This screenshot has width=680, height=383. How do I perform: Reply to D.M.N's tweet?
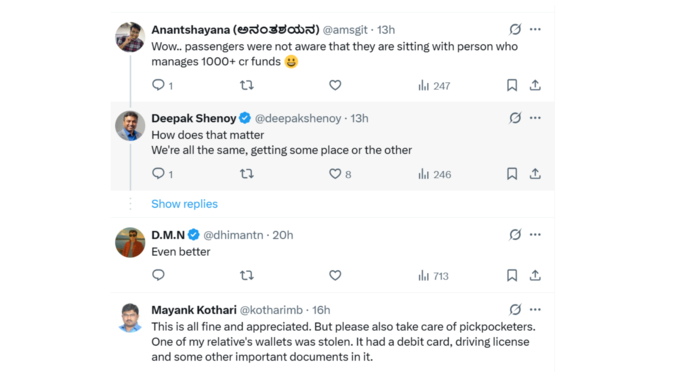[x=158, y=275]
